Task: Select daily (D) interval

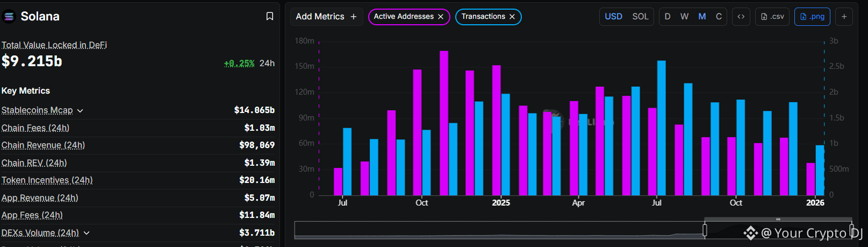Action: [x=668, y=17]
